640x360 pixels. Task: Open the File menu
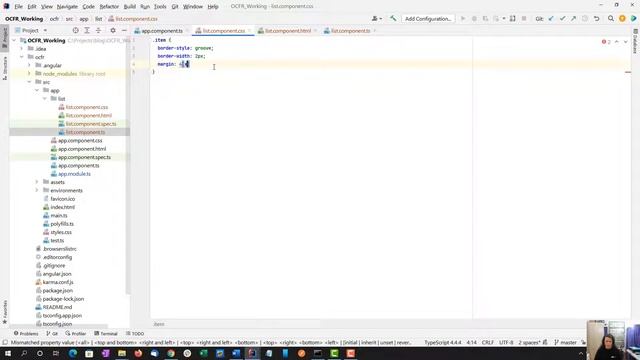[18, 7]
